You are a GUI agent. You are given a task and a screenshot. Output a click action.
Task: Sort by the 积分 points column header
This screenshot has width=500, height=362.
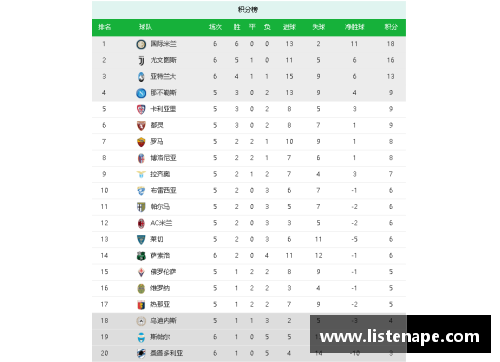click(x=391, y=27)
